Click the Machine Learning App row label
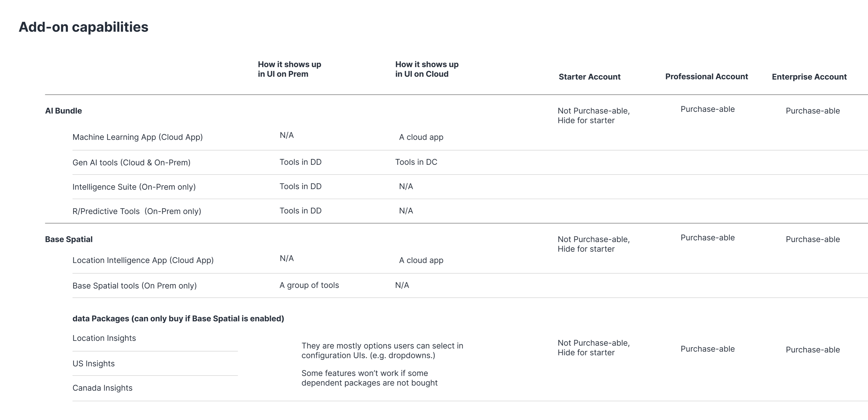This screenshot has width=868, height=420. [x=138, y=137]
